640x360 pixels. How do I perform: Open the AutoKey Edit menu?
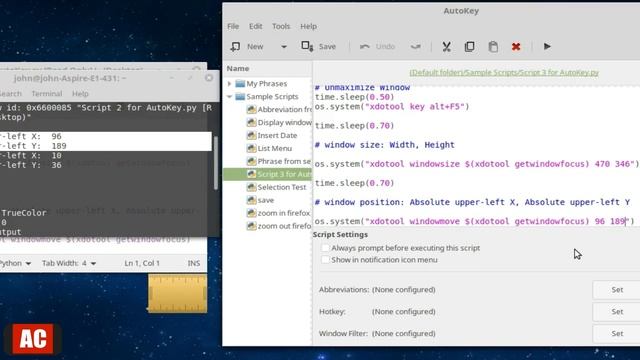tap(256, 26)
